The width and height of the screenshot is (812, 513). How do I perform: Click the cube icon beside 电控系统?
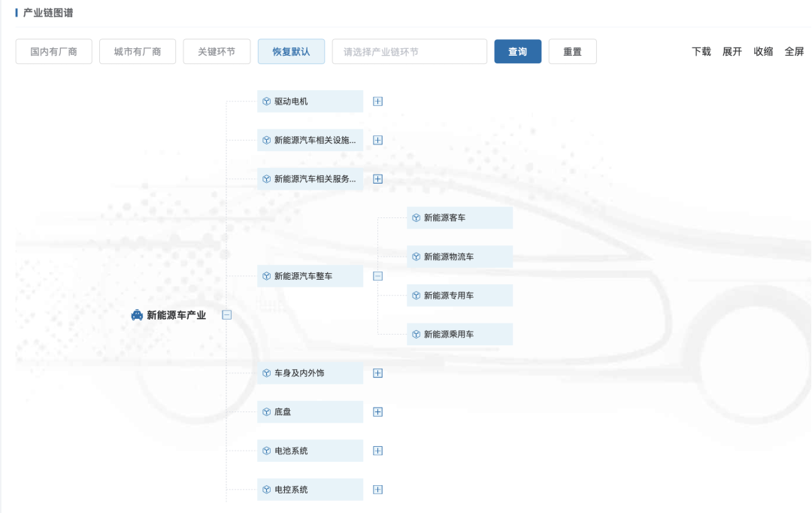(x=266, y=490)
